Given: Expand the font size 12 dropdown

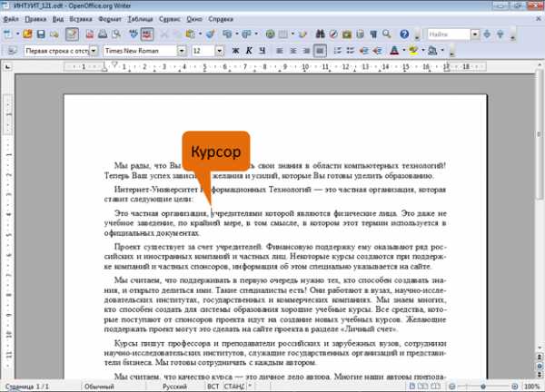Looking at the screenshot, I should [219, 51].
